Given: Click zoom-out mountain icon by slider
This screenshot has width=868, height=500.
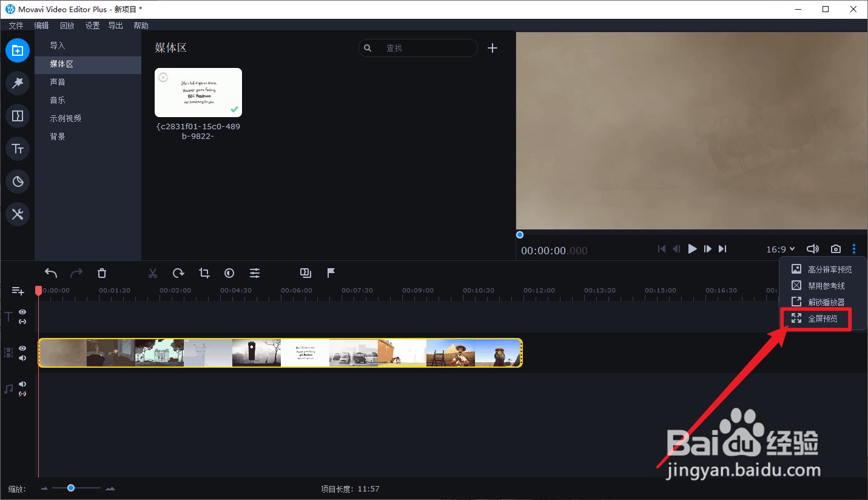Looking at the screenshot, I should (x=44, y=488).
